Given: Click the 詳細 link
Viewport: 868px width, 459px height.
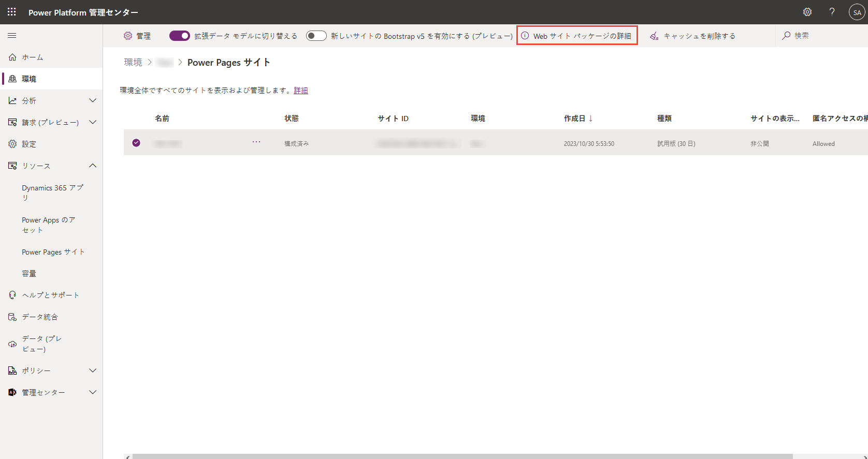Looking at the screenshot, I should [x=301, y=91].
